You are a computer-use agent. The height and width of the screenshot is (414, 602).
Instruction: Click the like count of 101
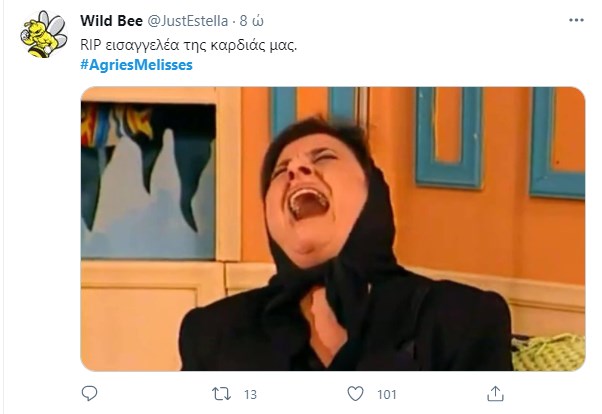388,394
